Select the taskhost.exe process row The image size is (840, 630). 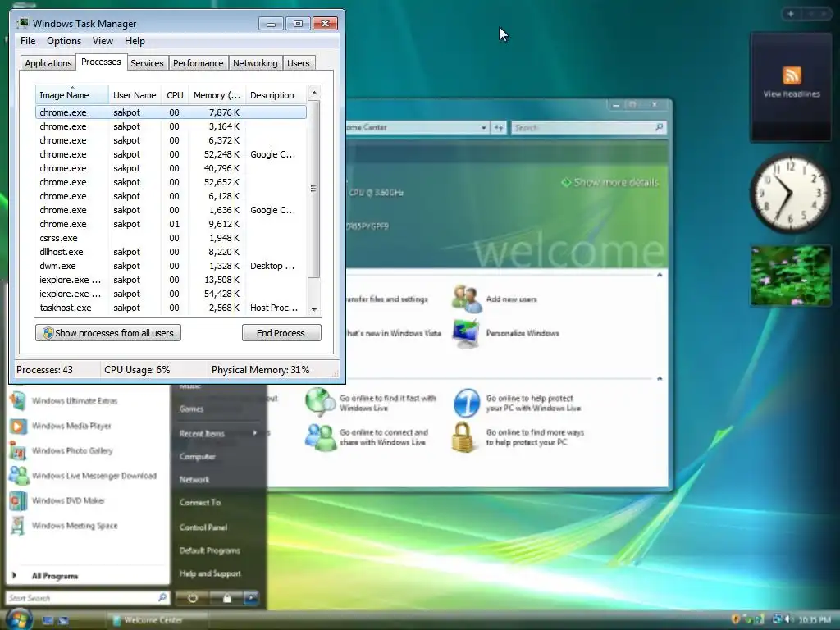(171, 308)
